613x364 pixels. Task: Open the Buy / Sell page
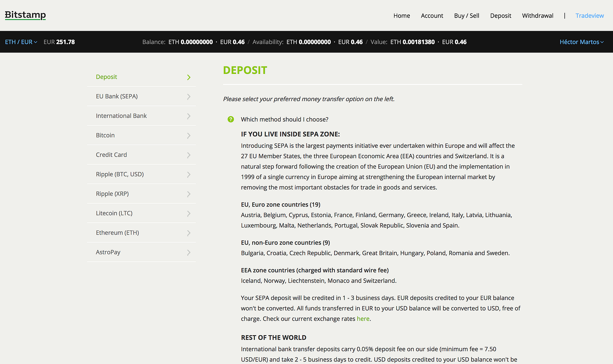pyautogui.click(x=467, y=16)
